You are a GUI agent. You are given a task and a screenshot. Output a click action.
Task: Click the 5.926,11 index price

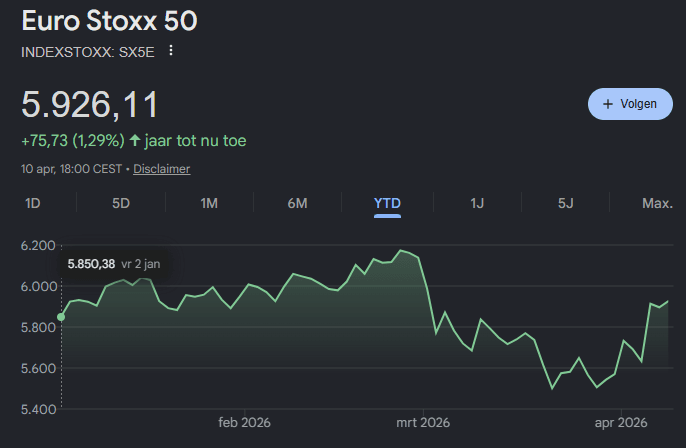[x=90, y=105]
